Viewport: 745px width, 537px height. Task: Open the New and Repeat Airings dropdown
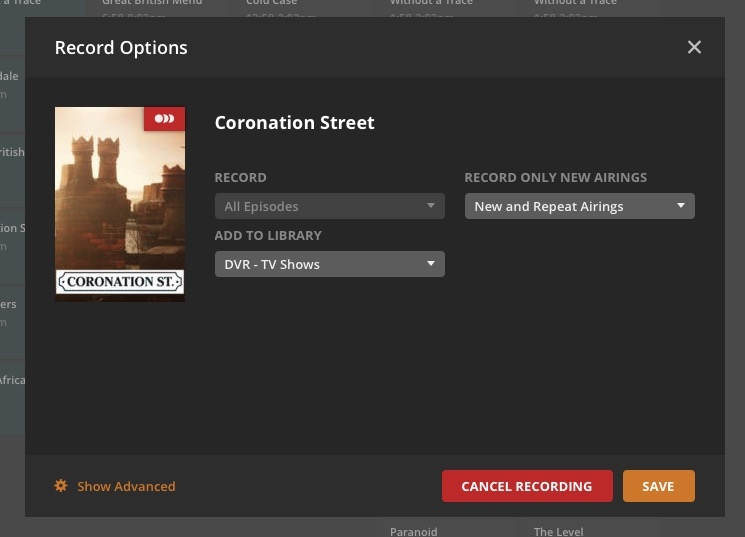[x=579, y=206]
